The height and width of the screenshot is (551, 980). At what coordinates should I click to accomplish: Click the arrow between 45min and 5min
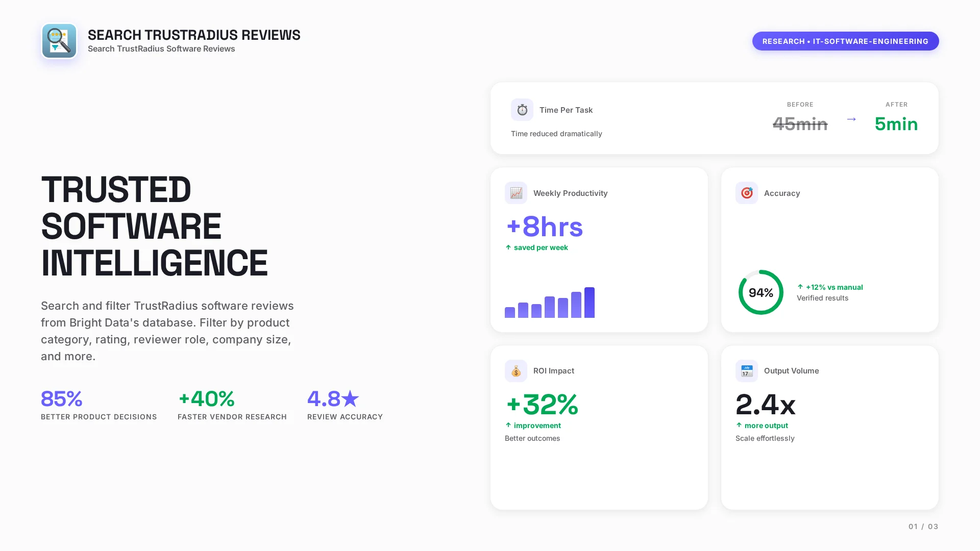[x=851, y=119]
